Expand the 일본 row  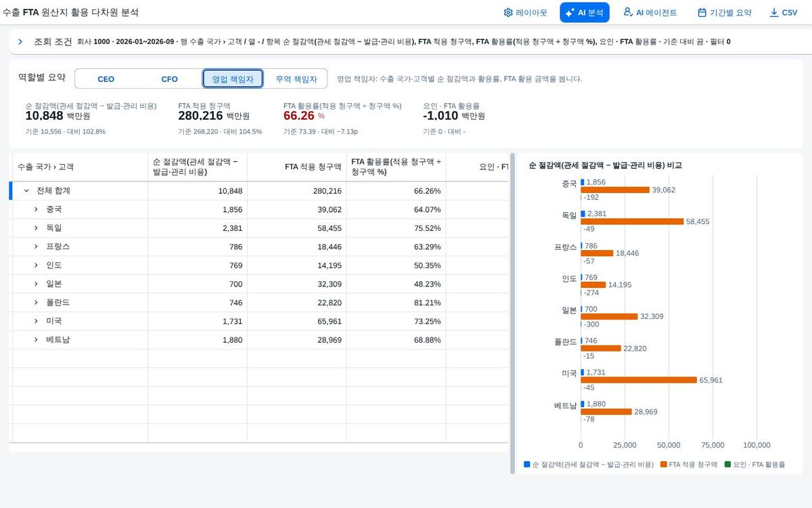point(36,284)
